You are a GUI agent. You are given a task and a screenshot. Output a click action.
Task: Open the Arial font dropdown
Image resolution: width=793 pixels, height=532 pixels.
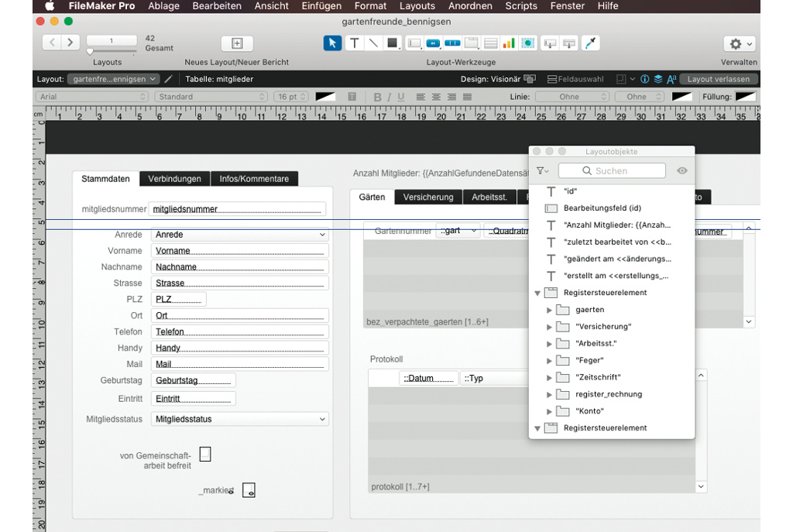pos(91,97)
